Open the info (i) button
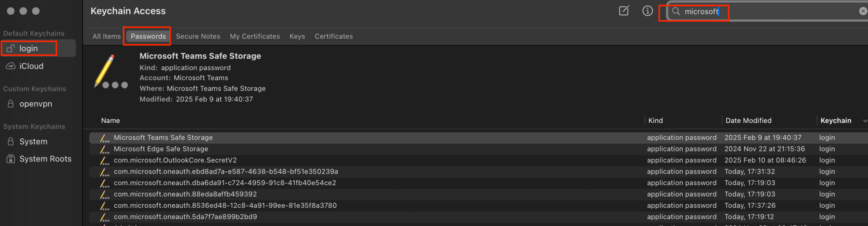The width and height of the screenshot is (868, 226). pos(648,11)
